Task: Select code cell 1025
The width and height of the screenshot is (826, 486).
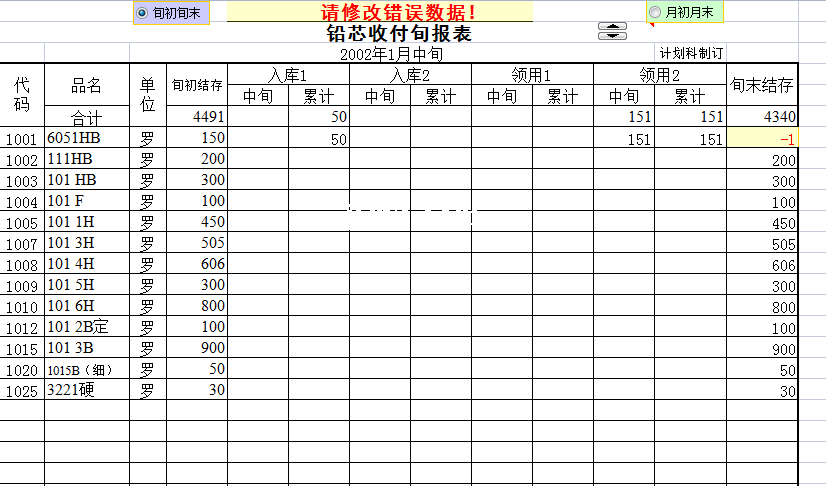Action: pos(22,391)
